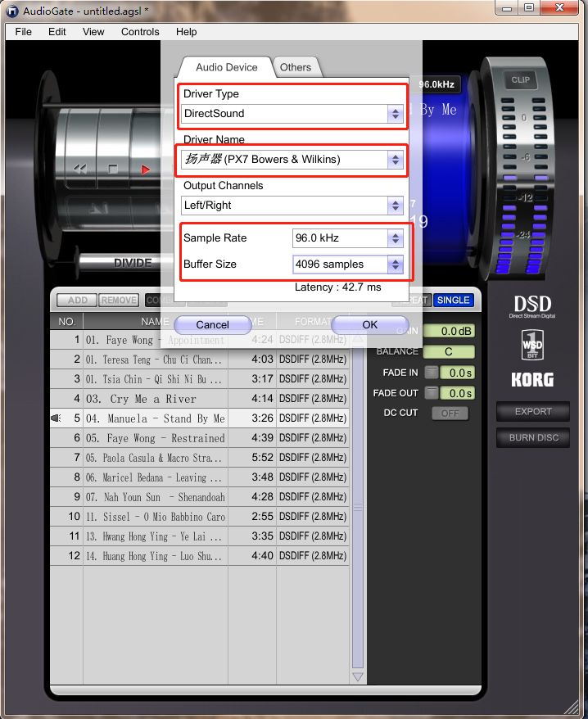Click DSDIFF format cell of track 12
This screenshot has width=588, height=719.
[x=313, y=556]
